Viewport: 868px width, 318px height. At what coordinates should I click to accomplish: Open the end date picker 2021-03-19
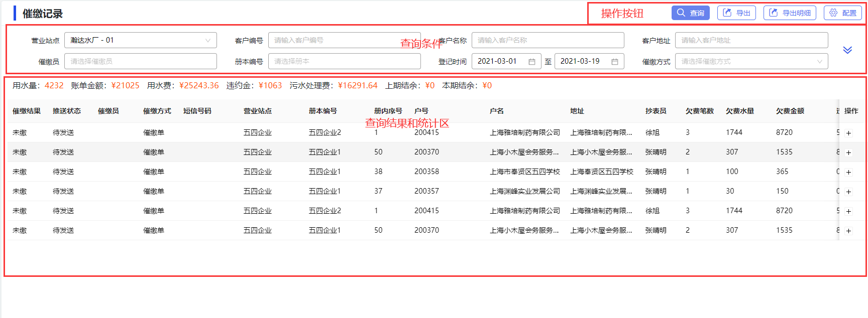click(589, 61)
